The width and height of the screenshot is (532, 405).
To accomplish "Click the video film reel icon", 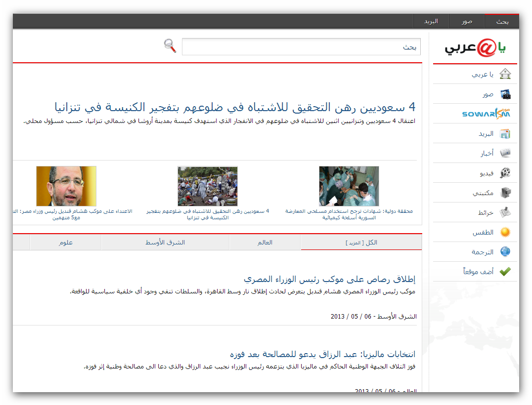I will point(505,173).
